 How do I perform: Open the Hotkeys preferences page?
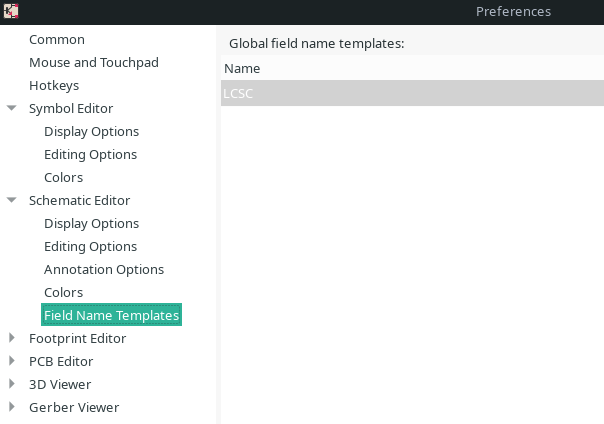click(53, 86)
